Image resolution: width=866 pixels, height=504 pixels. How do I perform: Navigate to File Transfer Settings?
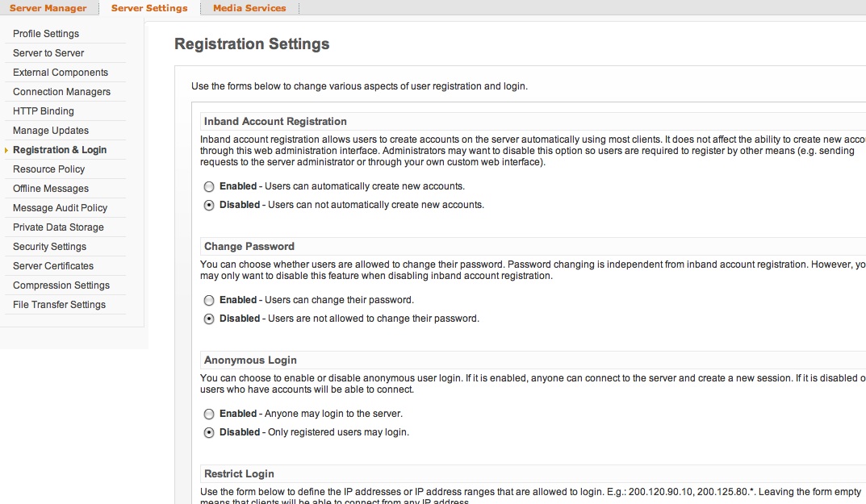(x=59, y=305)
